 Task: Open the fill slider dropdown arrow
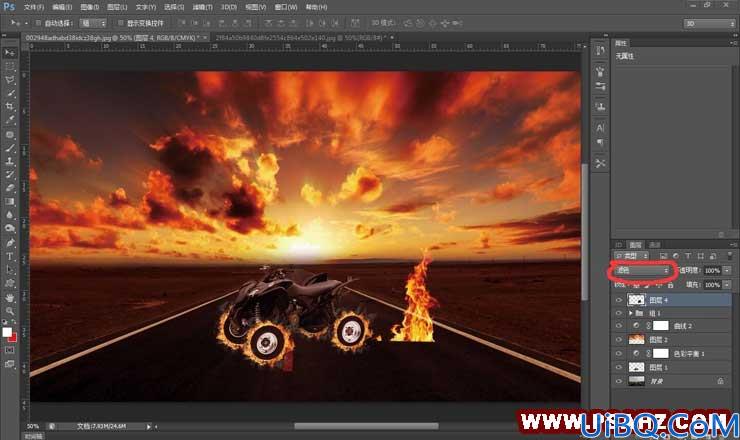(727, 285)
